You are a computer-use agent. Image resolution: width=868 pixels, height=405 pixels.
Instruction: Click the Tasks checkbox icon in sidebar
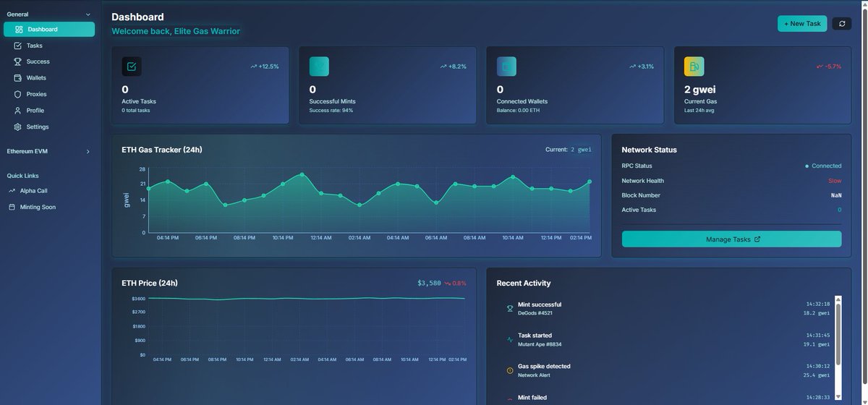(x=19, y=46)
